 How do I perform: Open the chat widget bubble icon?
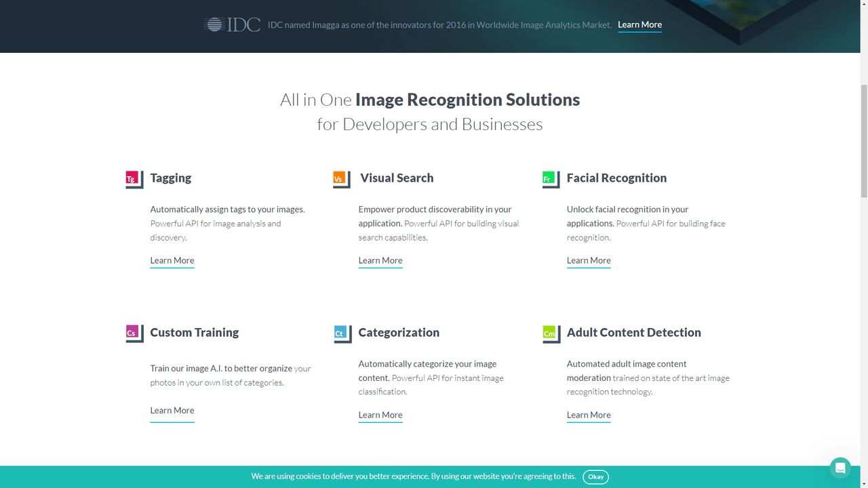[840, 468]
